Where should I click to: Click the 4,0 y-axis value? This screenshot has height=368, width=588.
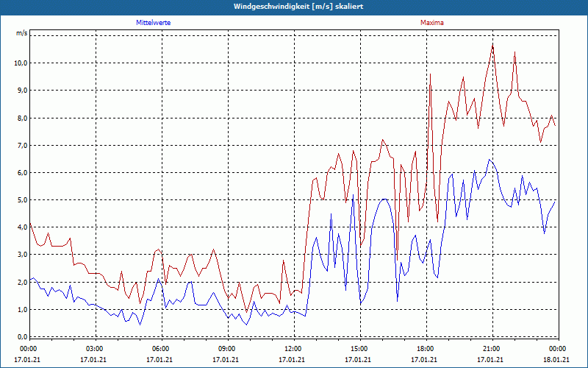(22, 227)
